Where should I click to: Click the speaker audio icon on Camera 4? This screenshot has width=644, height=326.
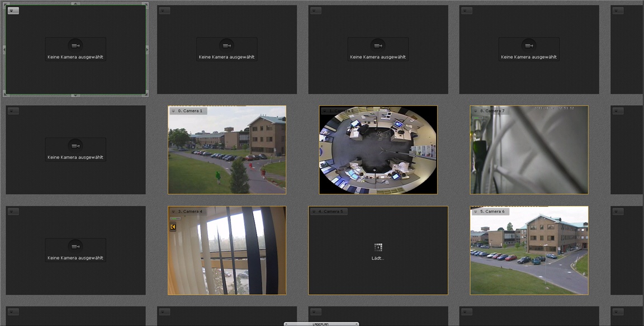pyautogui.click(x=173, y=226)
